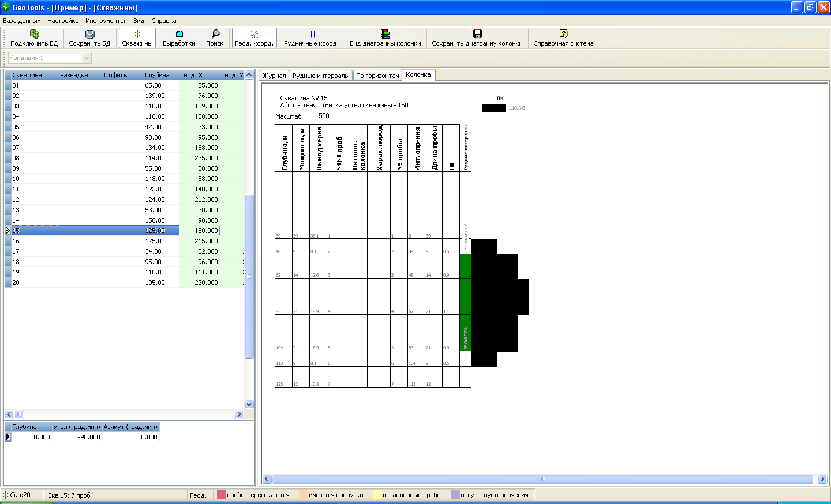The width and height of the screenshot is (831, 504).
Task: Click Геод. X value 225.000
Action: coord(199,158)
